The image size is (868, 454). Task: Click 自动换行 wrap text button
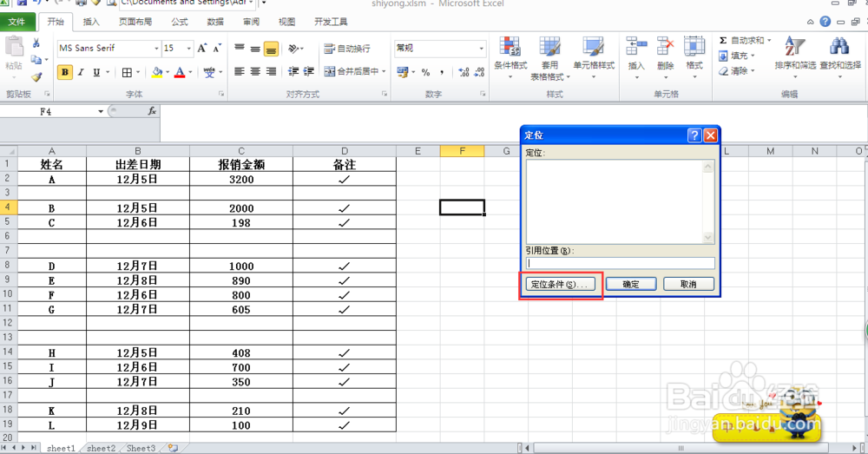pyautogui.click(x=347, y=49)
